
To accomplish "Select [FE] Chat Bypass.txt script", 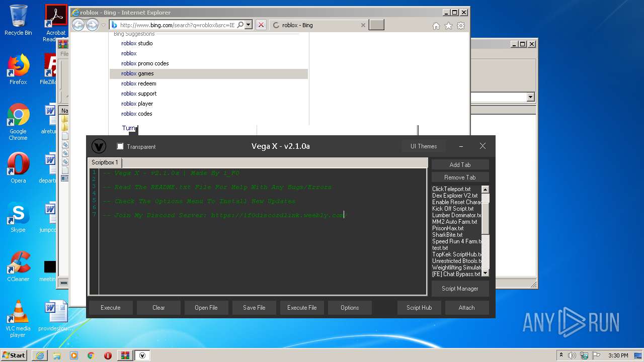I will coord(456,274).
